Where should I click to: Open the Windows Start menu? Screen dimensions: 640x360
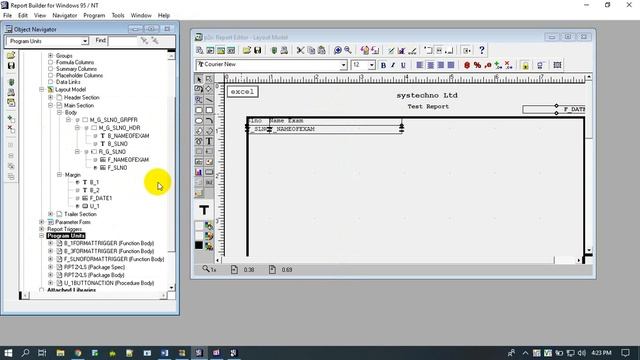coord(8,353)
